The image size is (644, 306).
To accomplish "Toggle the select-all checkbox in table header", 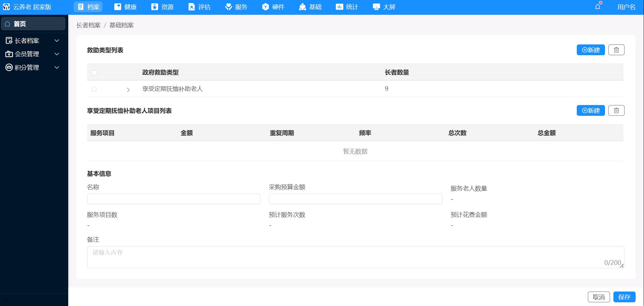I will point(94,73).
